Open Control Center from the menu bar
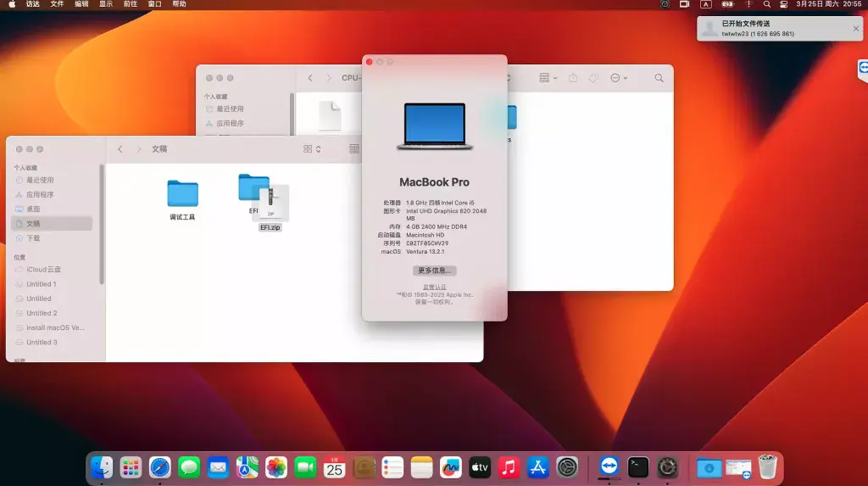 pyautogui.click(x=783, y=4)
